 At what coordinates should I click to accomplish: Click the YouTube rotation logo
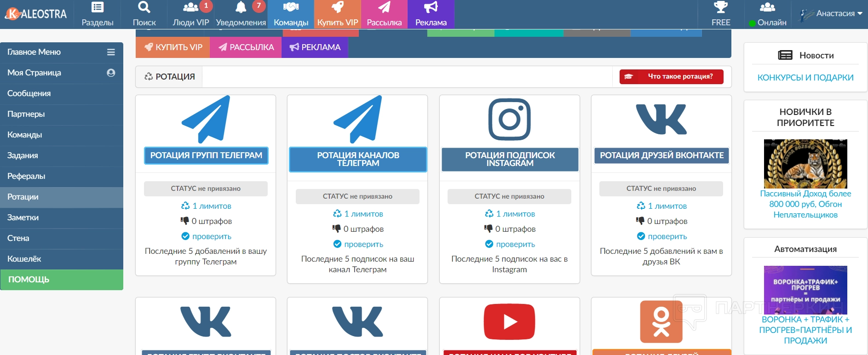pyautogui.click(x=509, y=322)
